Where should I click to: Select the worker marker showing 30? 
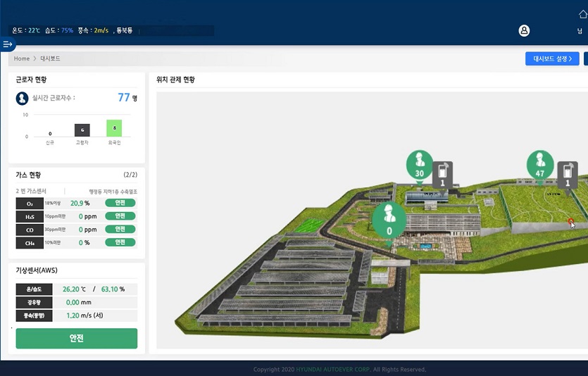420,165
